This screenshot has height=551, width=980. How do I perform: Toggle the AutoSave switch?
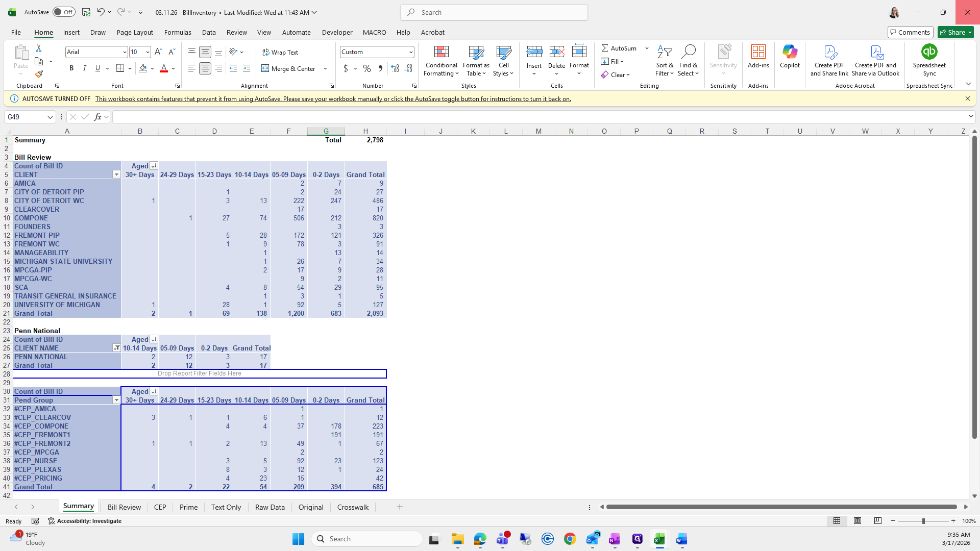click(64, 12)
